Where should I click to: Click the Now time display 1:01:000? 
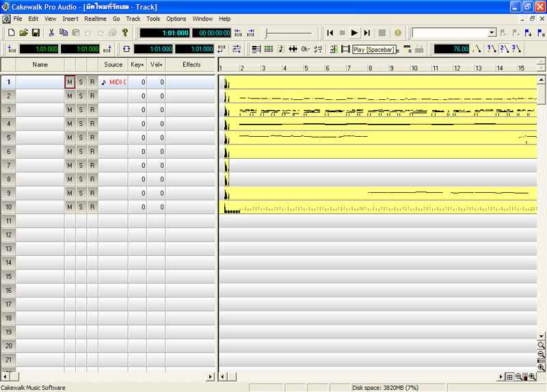click(165, 33)
